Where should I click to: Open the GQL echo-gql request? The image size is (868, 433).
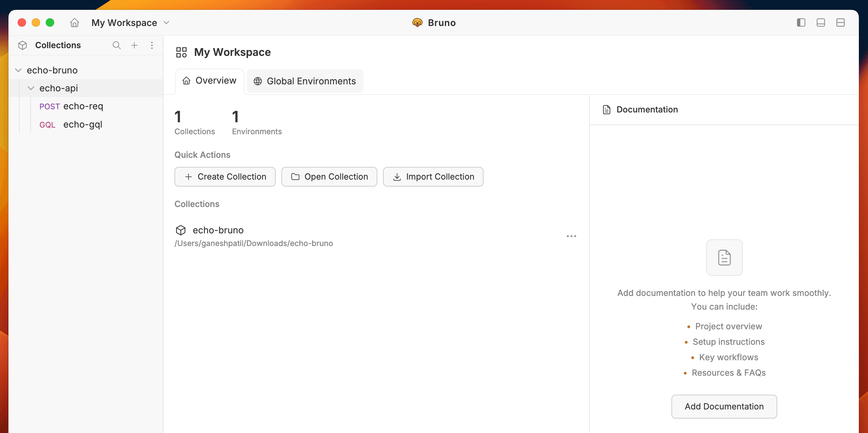(x=71, y=124)
